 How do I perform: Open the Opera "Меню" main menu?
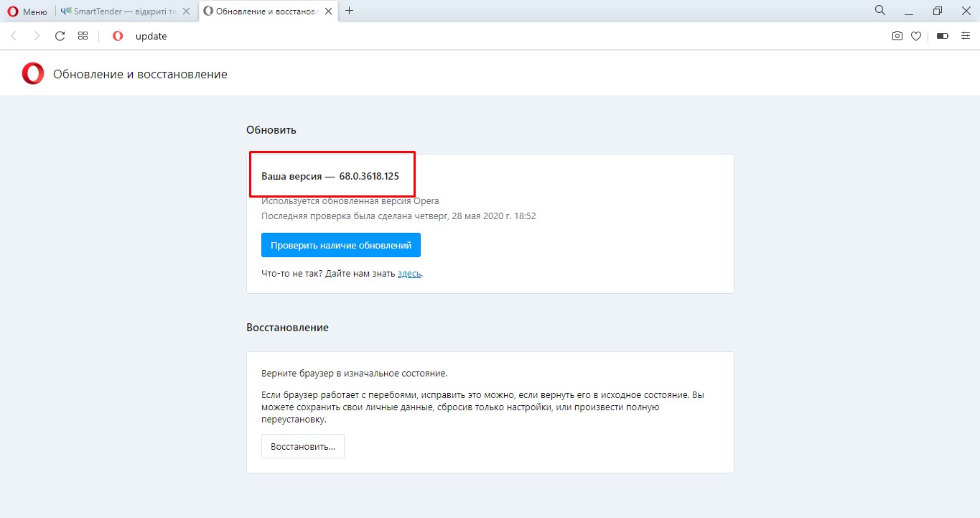27,11
